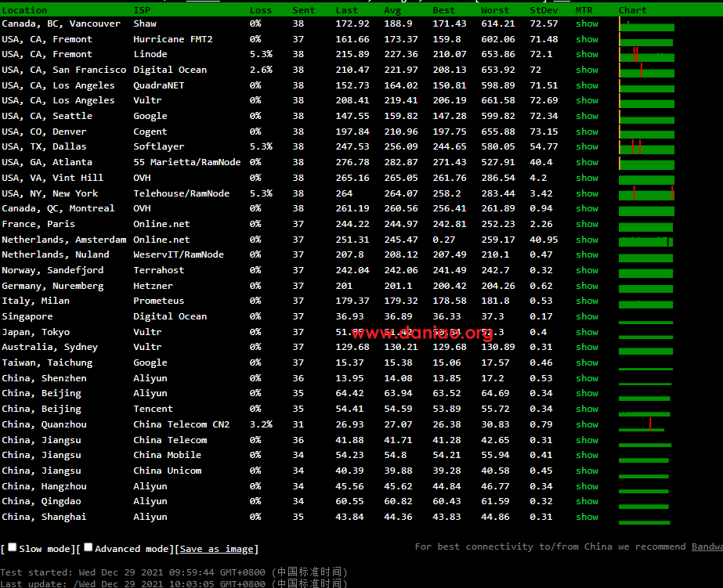Enable the Slow mode checkbox
Screen dimensions: 723x588
(13, 547)
